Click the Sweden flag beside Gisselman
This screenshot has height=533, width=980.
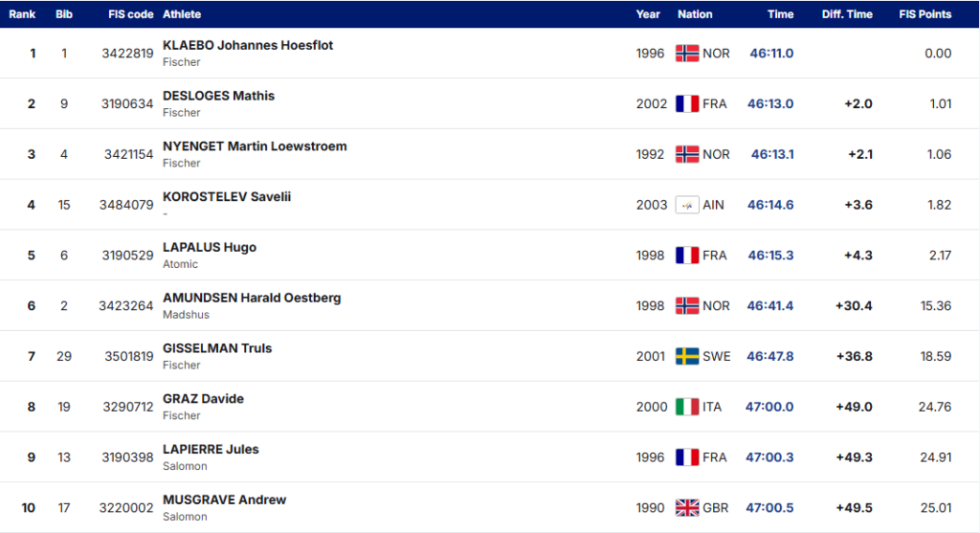tap(687, 356)
